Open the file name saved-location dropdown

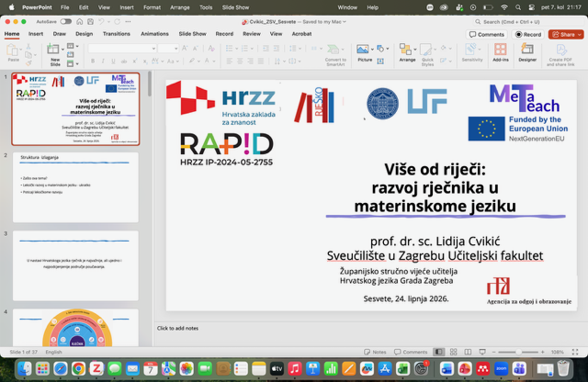345,22
